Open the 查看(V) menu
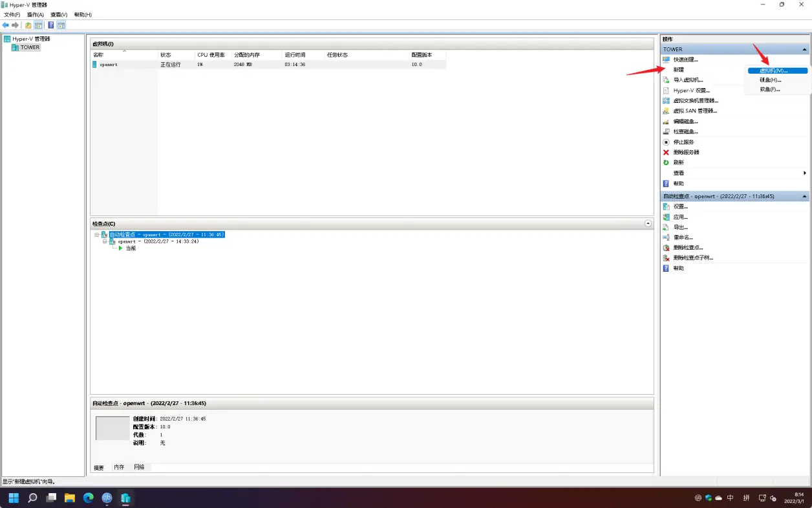812x508 pixels. click(59, 14)
